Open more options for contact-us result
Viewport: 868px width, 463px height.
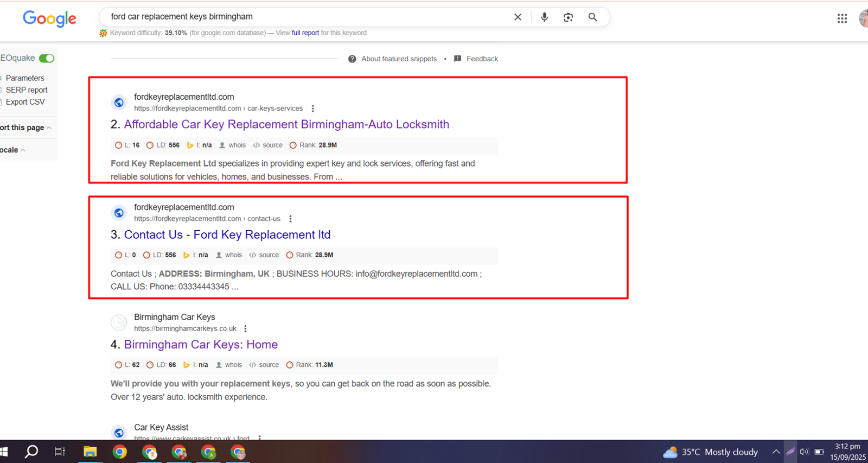pyautogui.click(x=291, y=219)
